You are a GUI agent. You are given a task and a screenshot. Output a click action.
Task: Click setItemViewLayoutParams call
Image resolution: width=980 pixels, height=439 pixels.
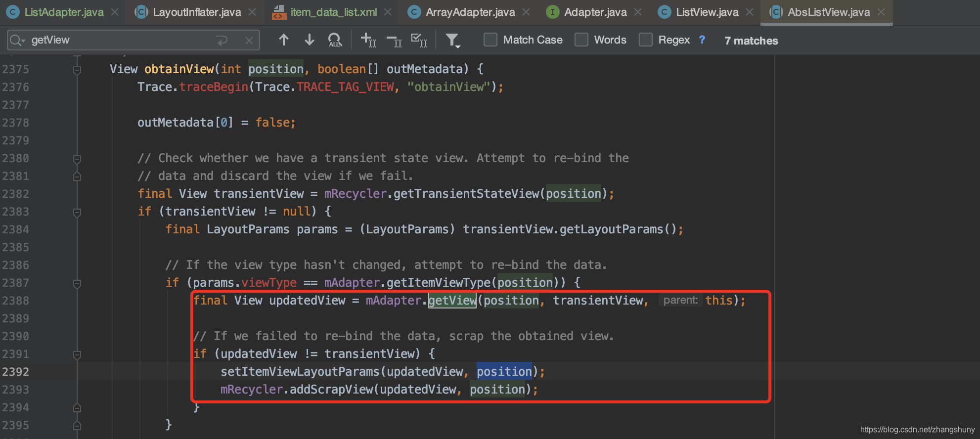coord(300,371)
